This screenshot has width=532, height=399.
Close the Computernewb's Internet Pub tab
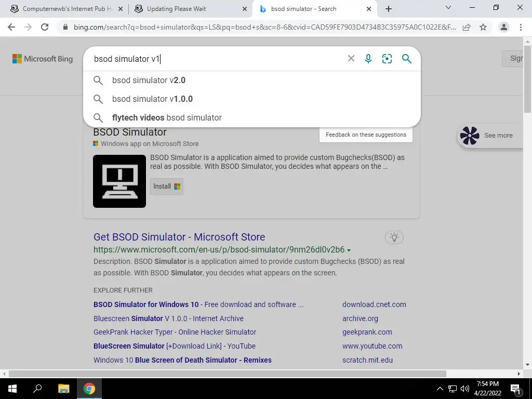click(121, 9)
